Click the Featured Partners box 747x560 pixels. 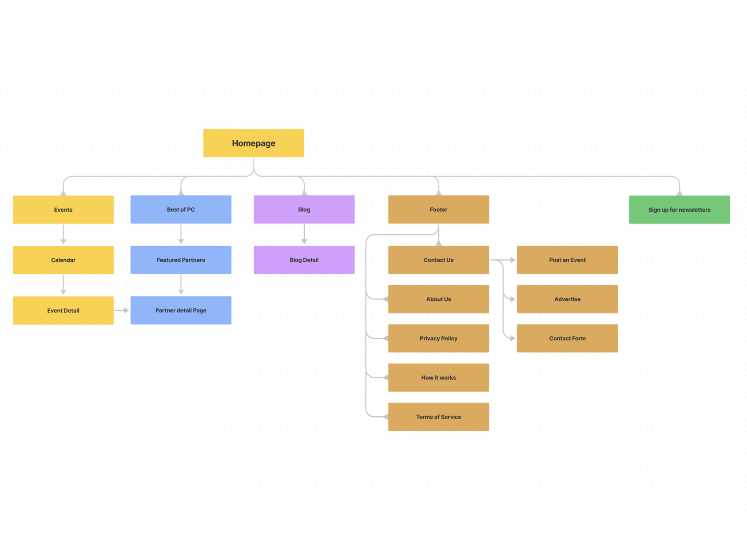point(181,260)
